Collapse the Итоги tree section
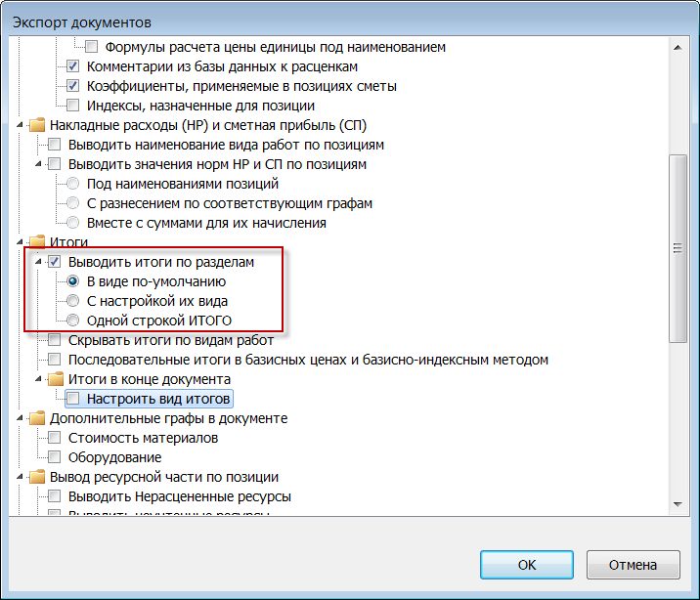Screen dimensions: 700x600 pyautogui.click(x=21, y=242)
